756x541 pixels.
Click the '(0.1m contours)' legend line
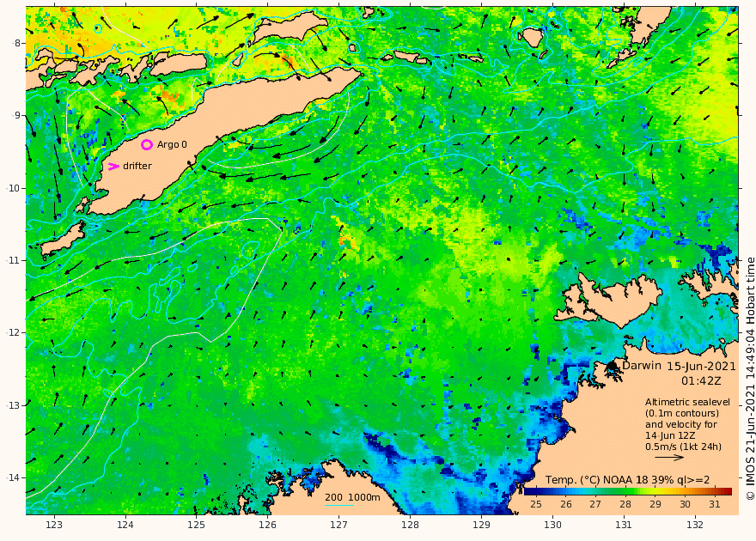pyautogui.click(x=682, y=413)
